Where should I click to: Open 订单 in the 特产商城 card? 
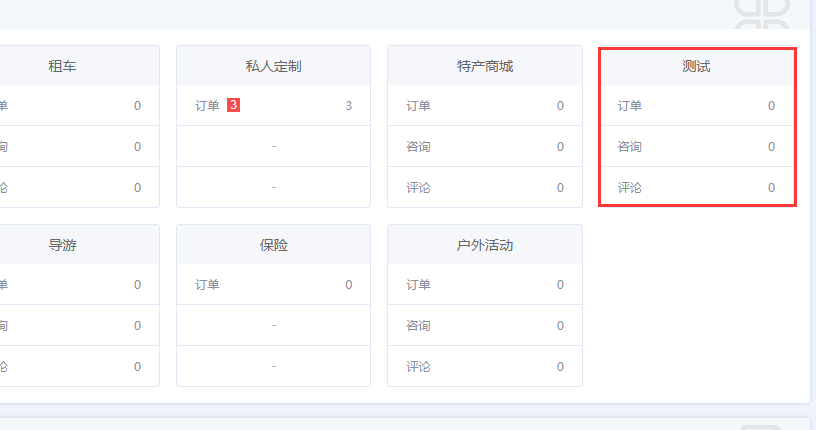pyautogui.click(x=418, y=105)
